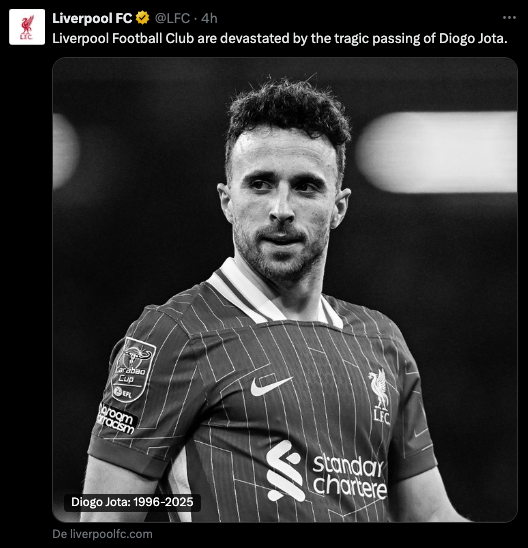Click the words Diogo Jota in the tweet
Screen dimensions: 528x548
point(473,38)
